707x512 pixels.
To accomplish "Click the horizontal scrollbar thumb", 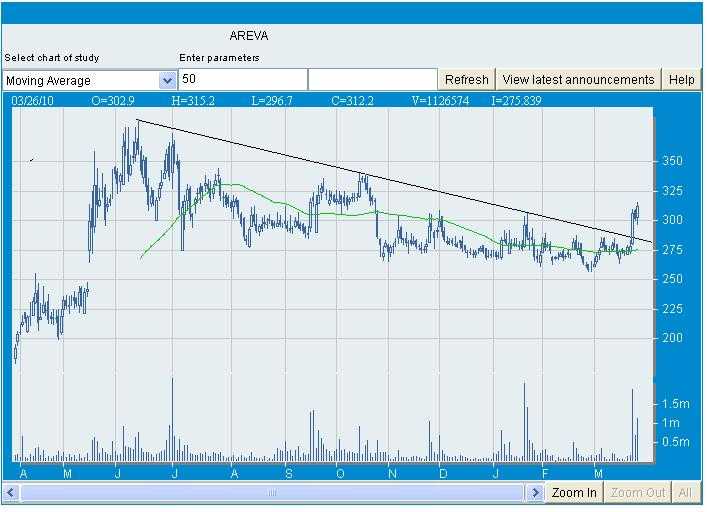I will coord(272,493).
